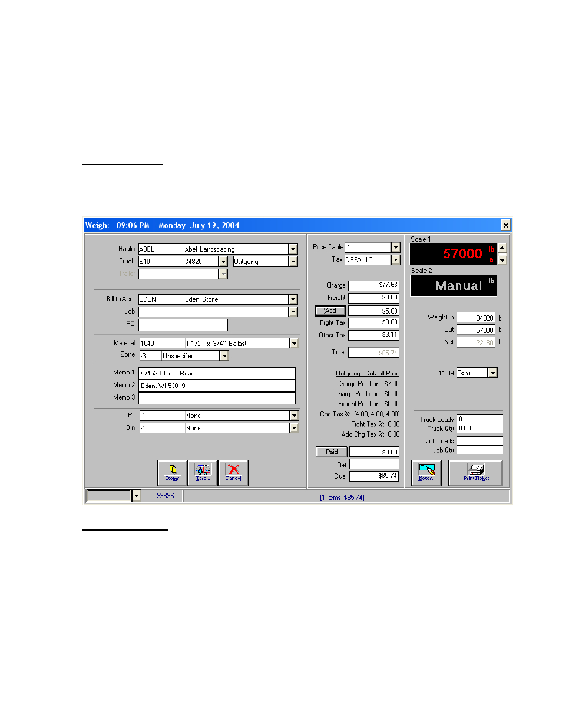Click the Ref input field
This screenshot has height=728, width=562.
click(x=374, y=465)
